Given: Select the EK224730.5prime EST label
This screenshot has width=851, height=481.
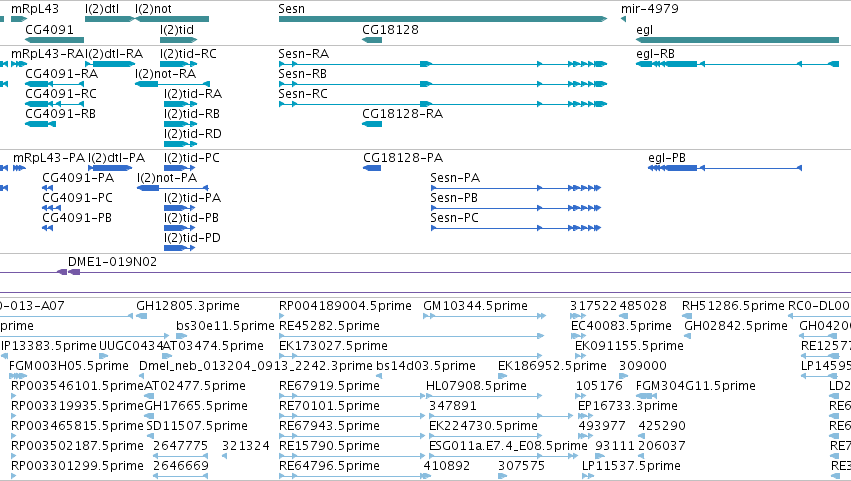Looking at the screenshot, I should coord(484,426).
